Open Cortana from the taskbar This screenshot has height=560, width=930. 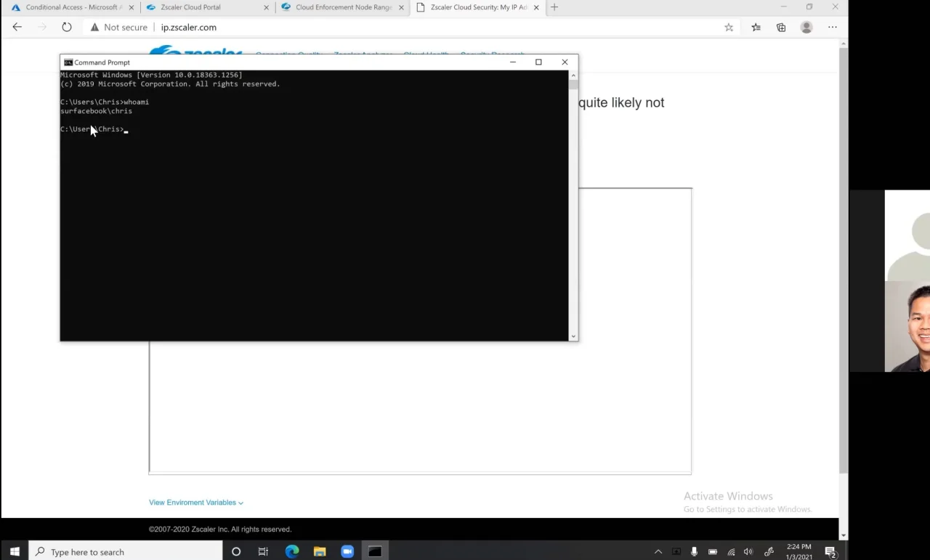click(x=236, y=551)
